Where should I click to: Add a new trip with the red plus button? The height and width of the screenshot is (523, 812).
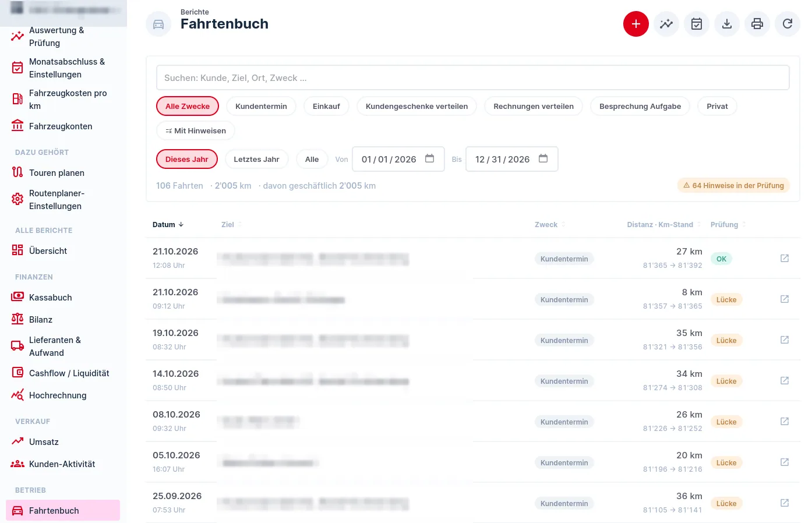636,24
